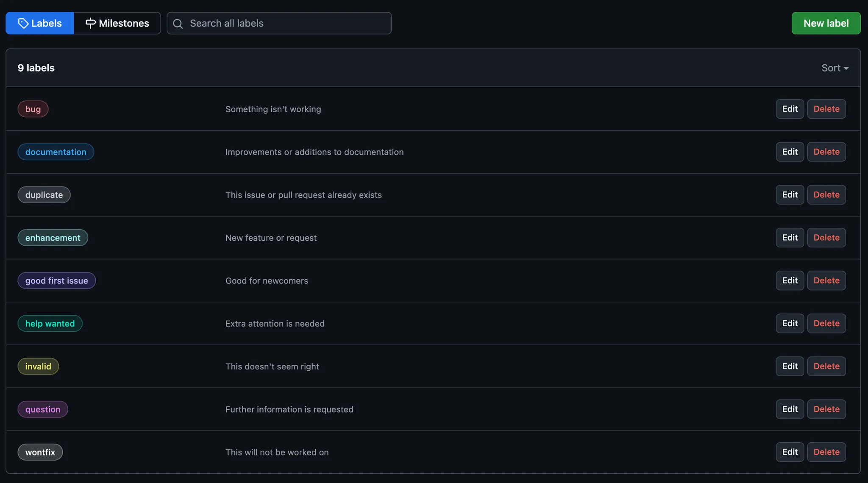Click the question label pill
Image resolution: width=868 pixels, height=483 pixels.
pyautogui.click(x=43, y=409)
